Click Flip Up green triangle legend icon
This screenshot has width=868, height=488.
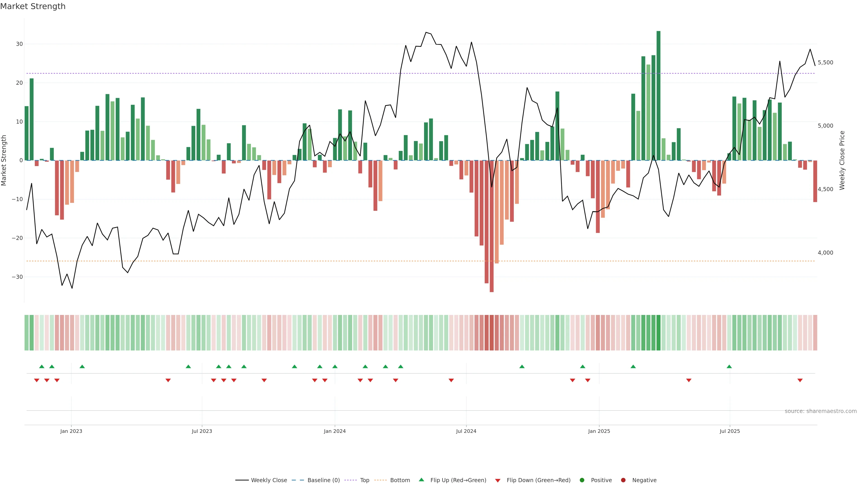pos(421,480)
